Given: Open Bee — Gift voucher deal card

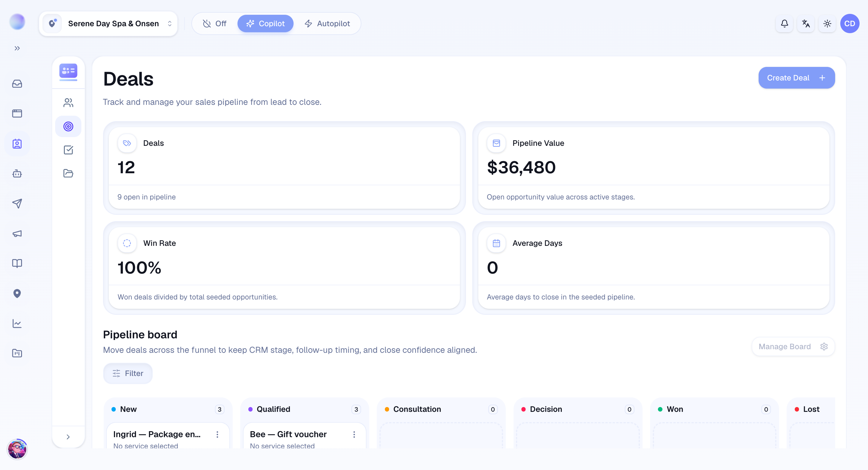Looking at the screenshot, I should (305, 436).
